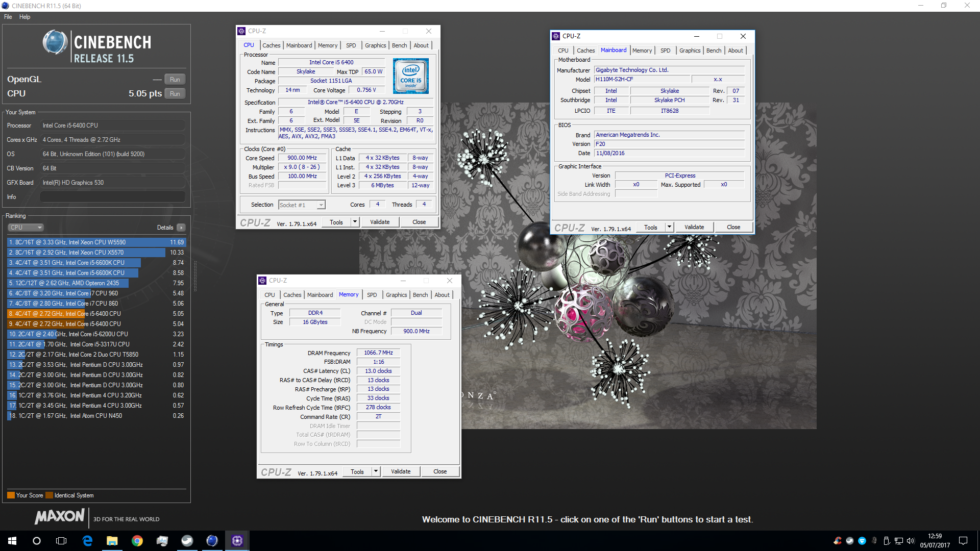Switch to Cinebench via its taskbar icon

(212, 541)
